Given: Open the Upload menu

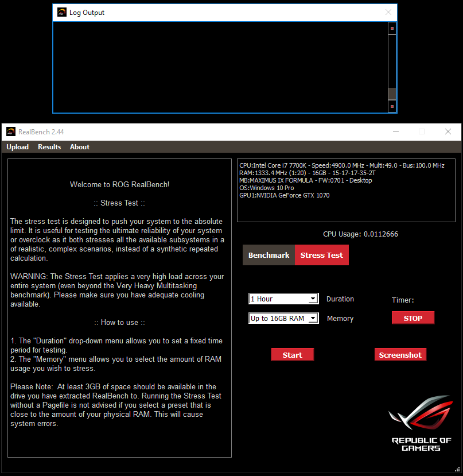Looking at the screenshot, I should click(x=18, y=147).
